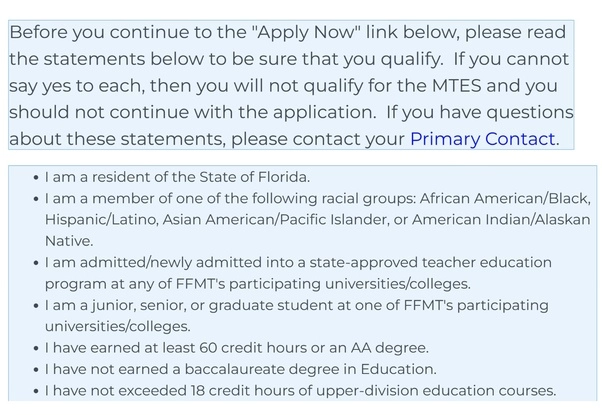Image resolution: width=602 pixels, height=415 pixels.
Task: Click the state-approved teacher education program statement
Action: (x=298, y=273)
